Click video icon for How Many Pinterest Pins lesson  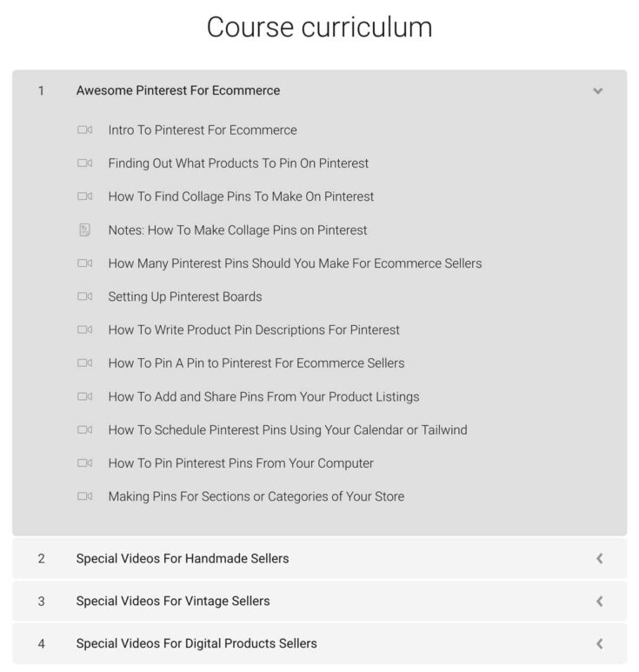[84, 263]
